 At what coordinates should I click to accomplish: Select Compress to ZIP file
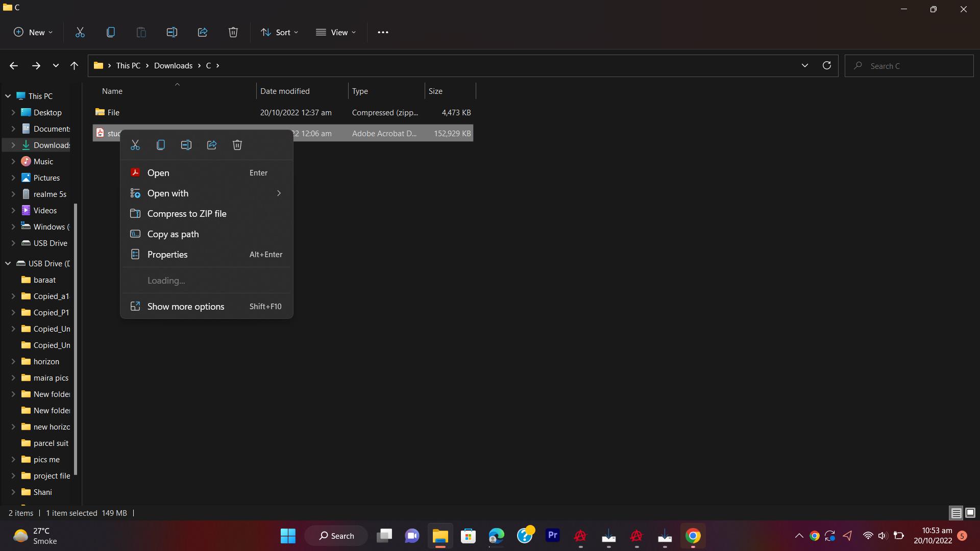tap(187, 214)
